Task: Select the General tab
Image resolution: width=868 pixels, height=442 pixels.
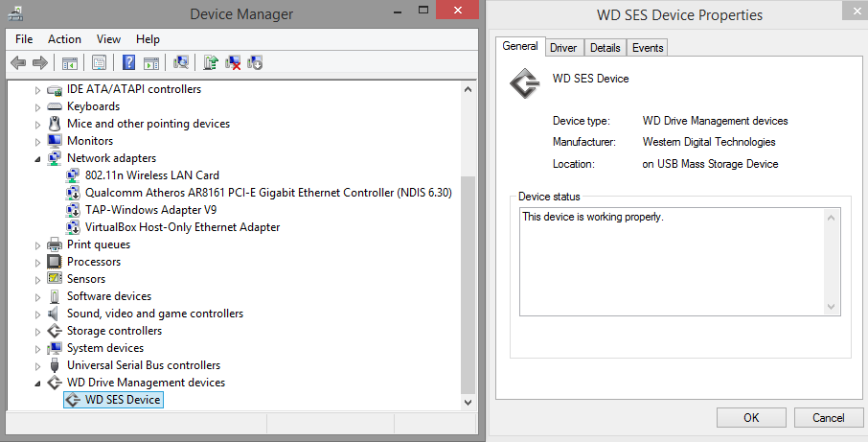Action: coord(520,46)
